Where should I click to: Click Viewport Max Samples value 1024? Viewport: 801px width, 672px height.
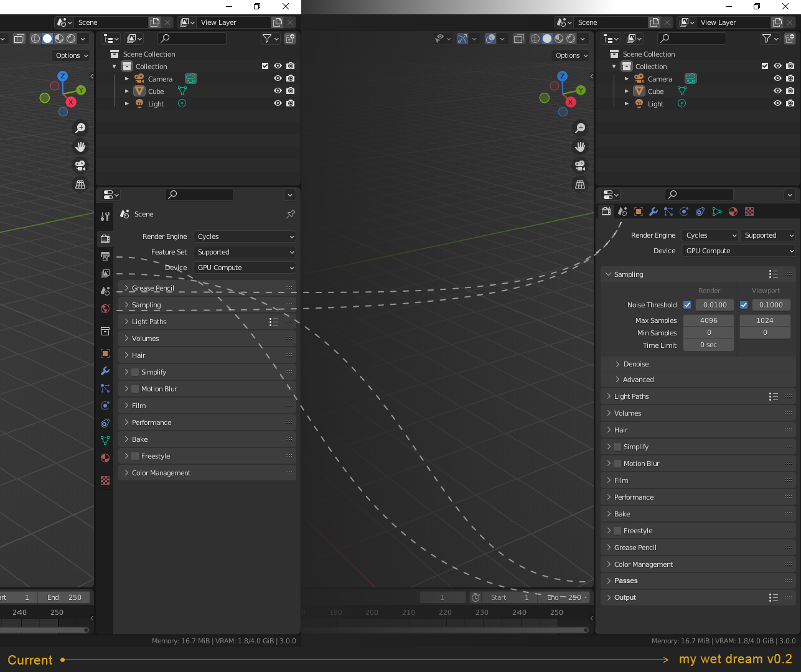(765, 320)
